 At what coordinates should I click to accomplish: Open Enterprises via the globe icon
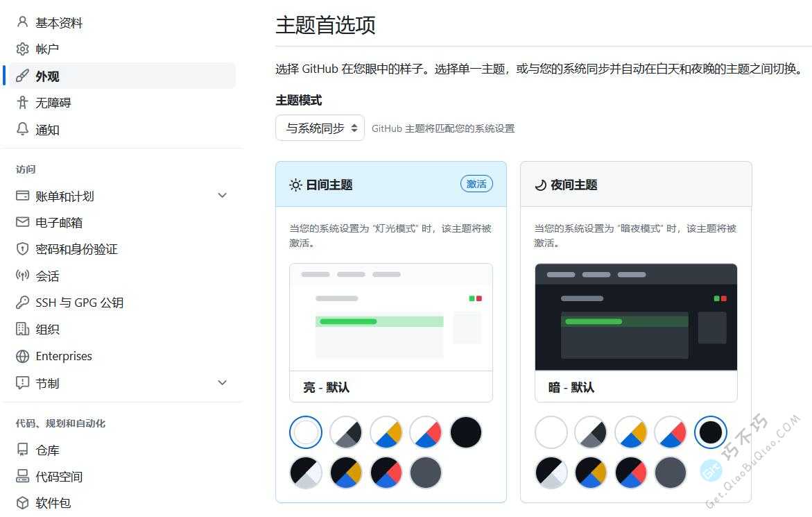tap(23, 356)
